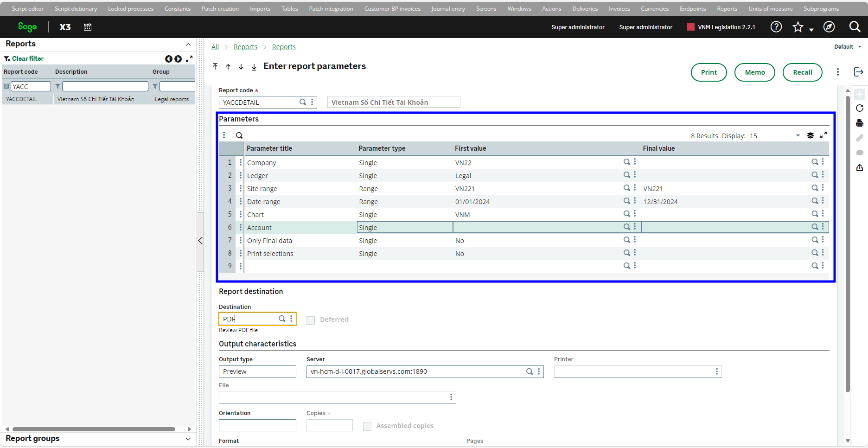Viewport: 868px width, 448px height.
Task: Show next page in Reports list
Action: tap(178, 59)
